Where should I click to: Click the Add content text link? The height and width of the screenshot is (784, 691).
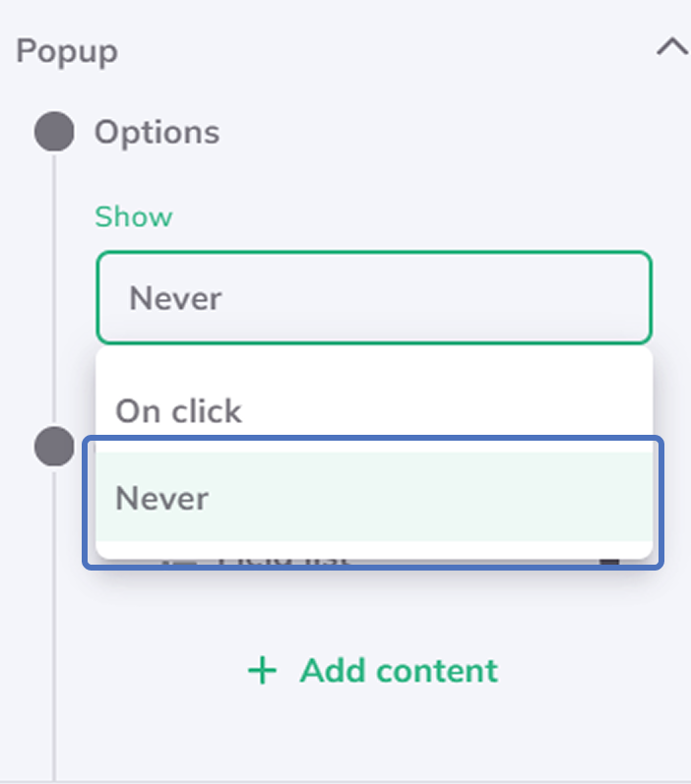(399, 671)
